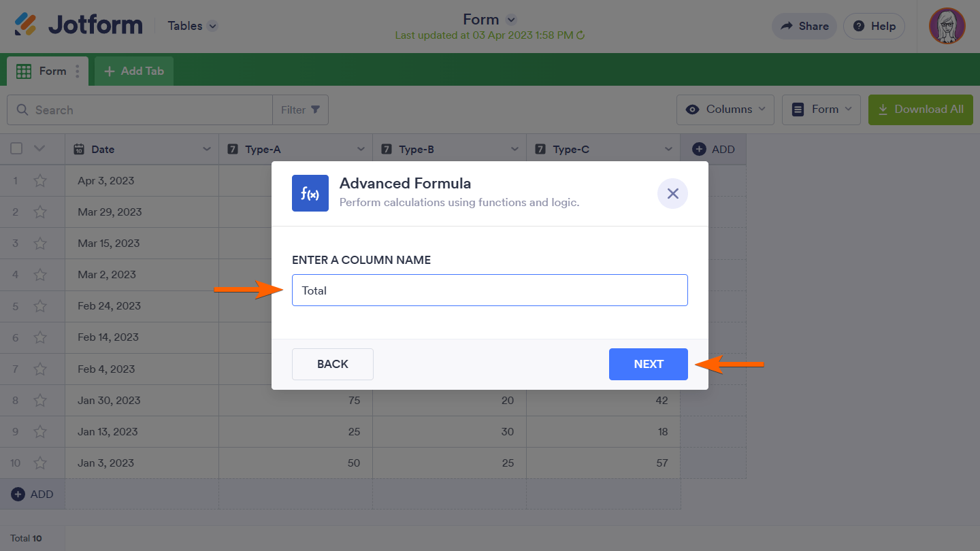This screenshot has width=980, height=551.
Task: Expand the Date column header menu
Action: tap(207, 149)
